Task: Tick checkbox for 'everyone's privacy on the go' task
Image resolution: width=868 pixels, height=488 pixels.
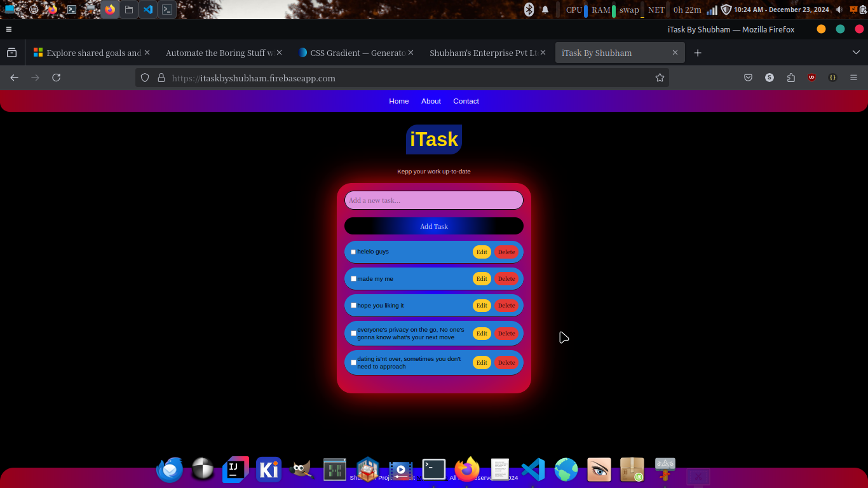Action: pyautogui.click(x=353, y=334)
